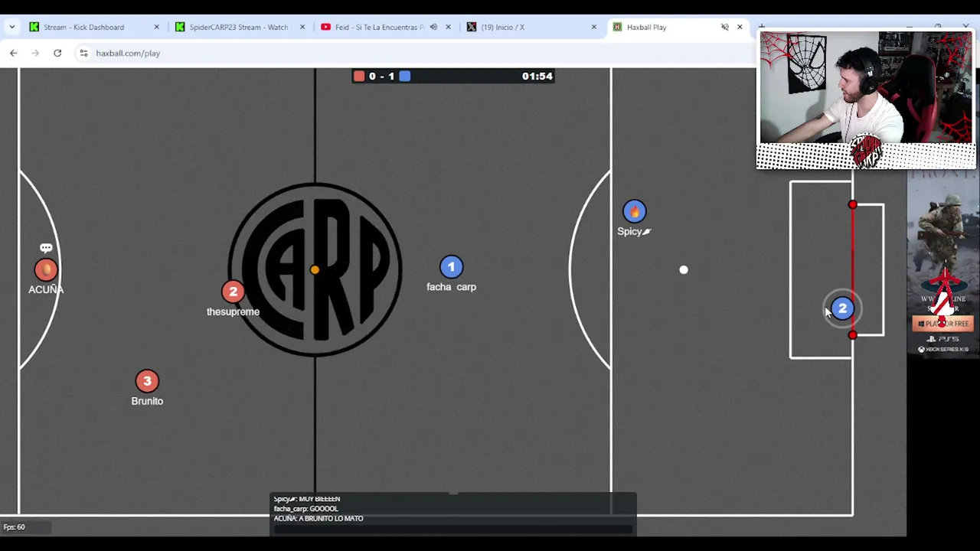Image resolution: width=980 pixels, height=551 pixels.
Task: Open site information icon beside the URL
Action: (x=83, y=53)
